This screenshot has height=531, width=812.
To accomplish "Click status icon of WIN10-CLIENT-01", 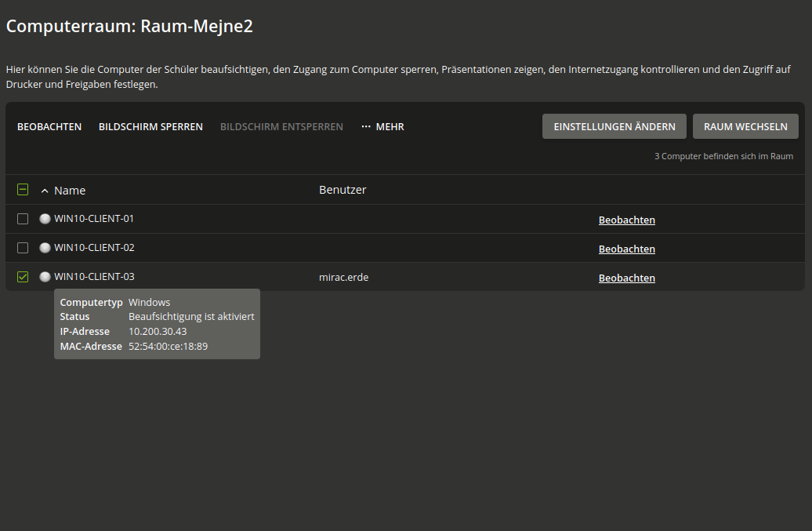I will pos(45,219).
